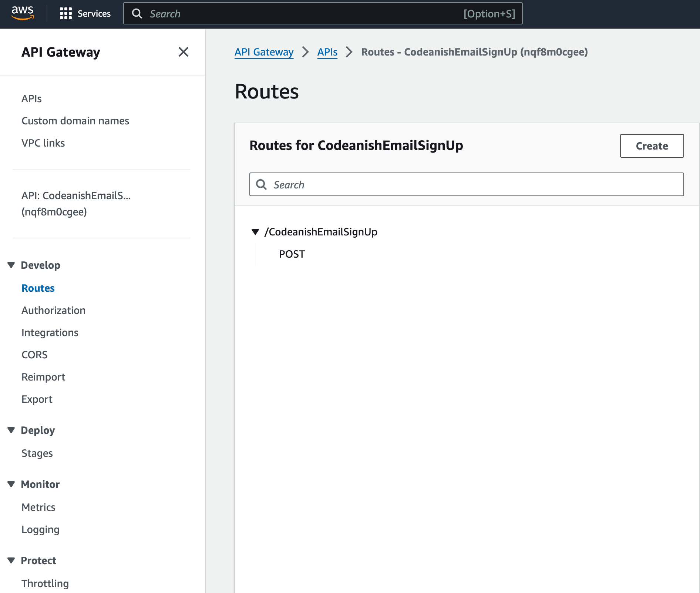
Task: Close the API Gateway side panel
Action: click(x=184, y=52)
